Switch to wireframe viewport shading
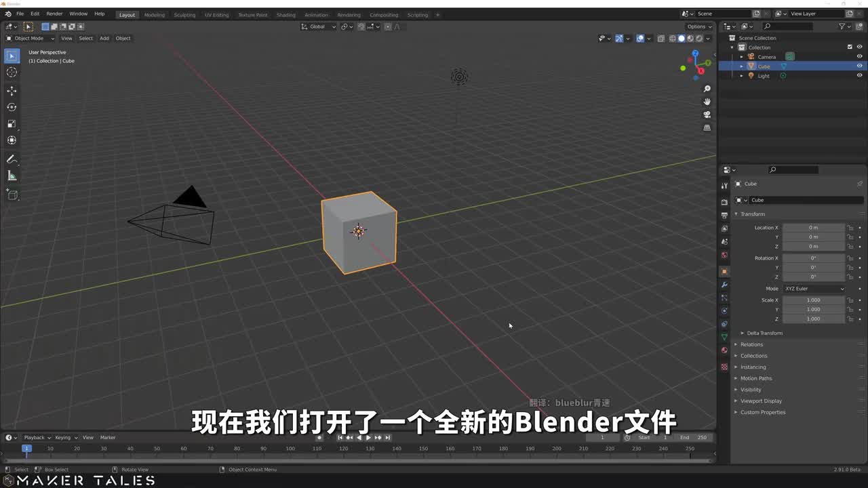868x488 pixels. 673,39
